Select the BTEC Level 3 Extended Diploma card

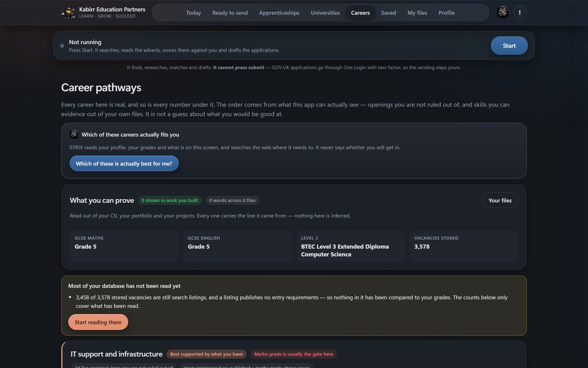(350, 246)
